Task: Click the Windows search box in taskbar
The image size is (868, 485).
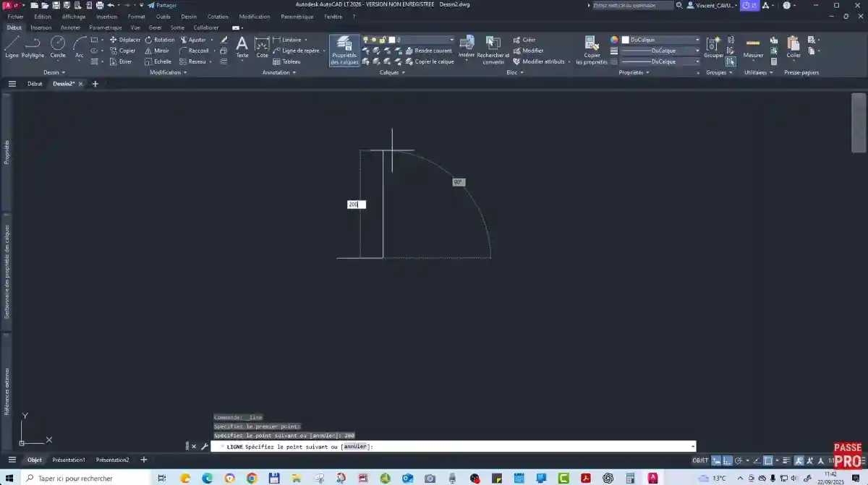Action: (85, 478)
